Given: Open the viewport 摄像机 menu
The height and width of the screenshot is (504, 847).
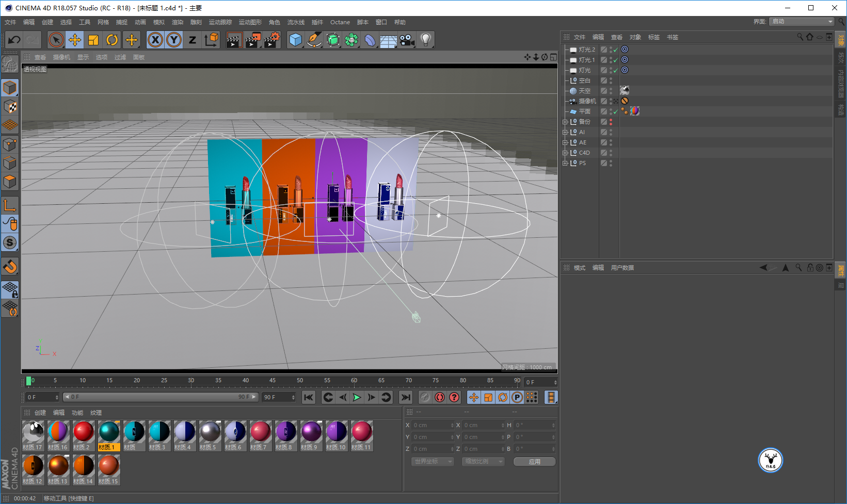Looking at the screenshot, I should [x=61, y=57].
